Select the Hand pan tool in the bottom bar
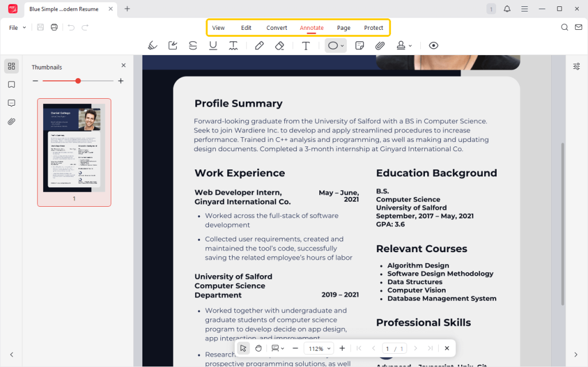588x367 pixels. 258,347
